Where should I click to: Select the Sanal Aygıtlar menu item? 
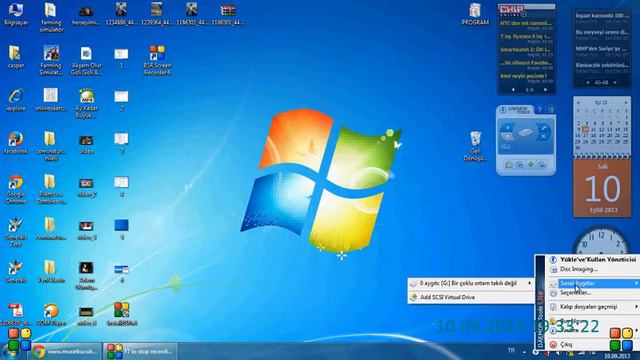click(x=593, y=283)
